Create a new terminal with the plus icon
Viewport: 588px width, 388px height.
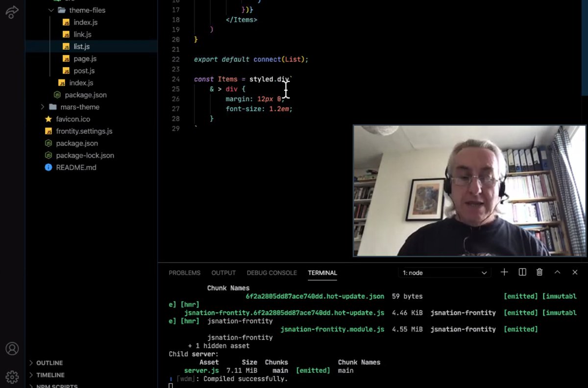[504, 272]
